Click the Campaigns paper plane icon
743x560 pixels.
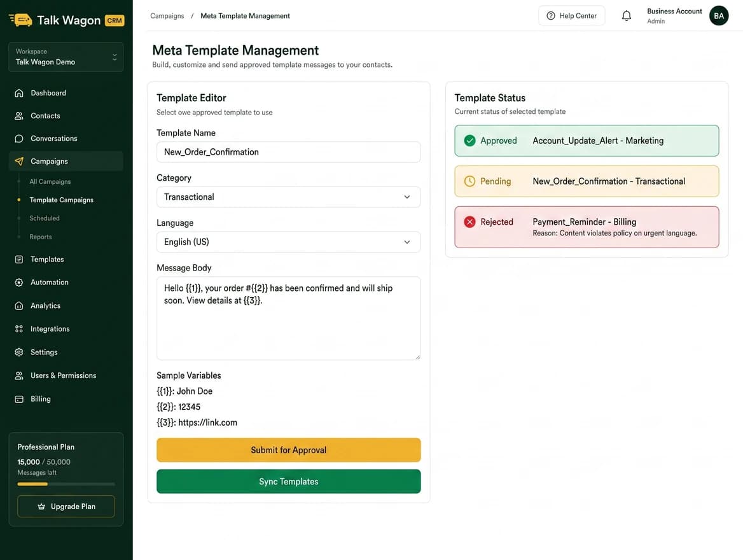click(x=19, y=161)
